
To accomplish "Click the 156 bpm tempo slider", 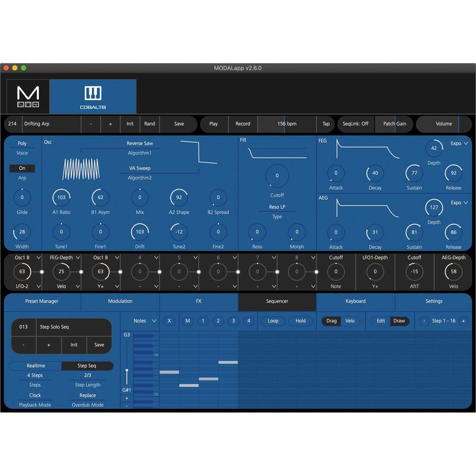I will coord(287,124).
